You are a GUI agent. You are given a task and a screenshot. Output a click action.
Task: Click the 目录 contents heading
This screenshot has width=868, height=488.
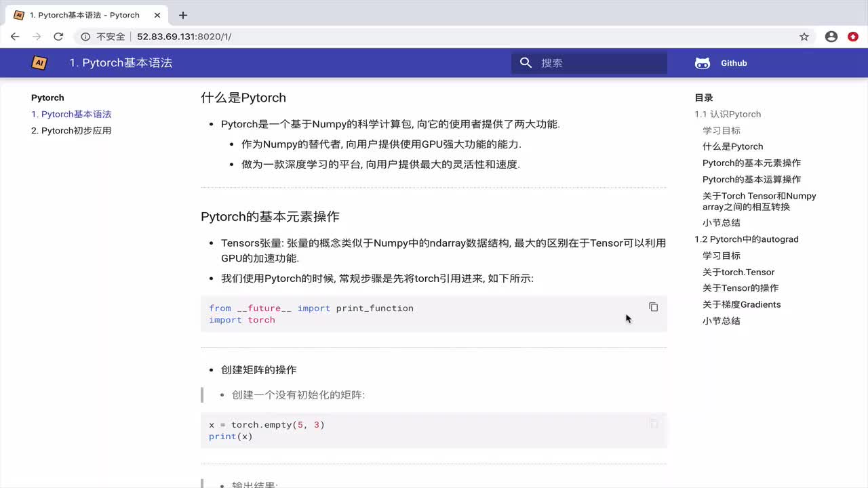coord(704,98)
